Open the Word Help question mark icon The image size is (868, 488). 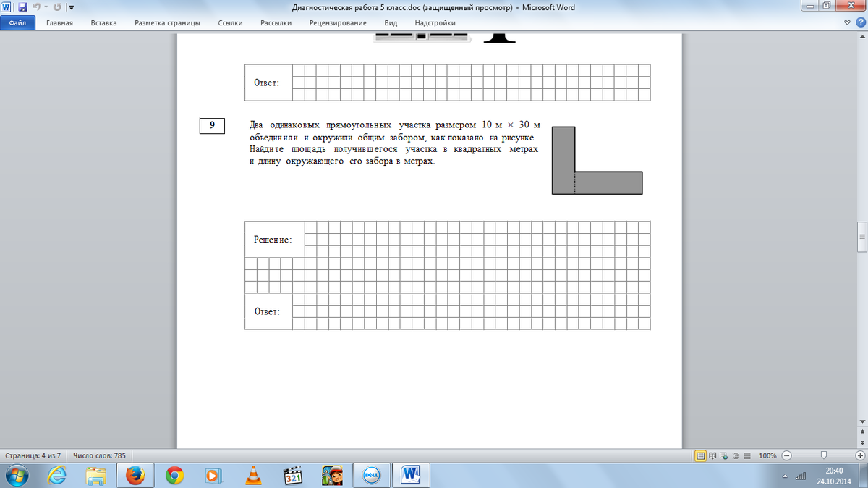[859, 22]
